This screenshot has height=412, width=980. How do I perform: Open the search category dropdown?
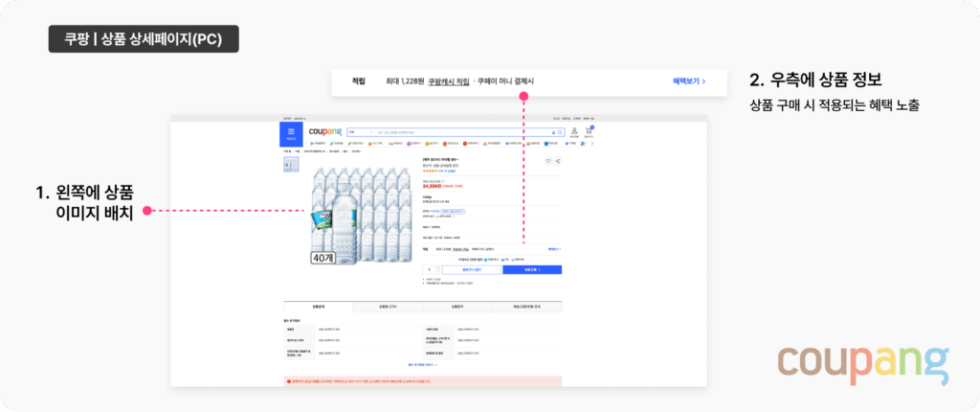(361, 132)
